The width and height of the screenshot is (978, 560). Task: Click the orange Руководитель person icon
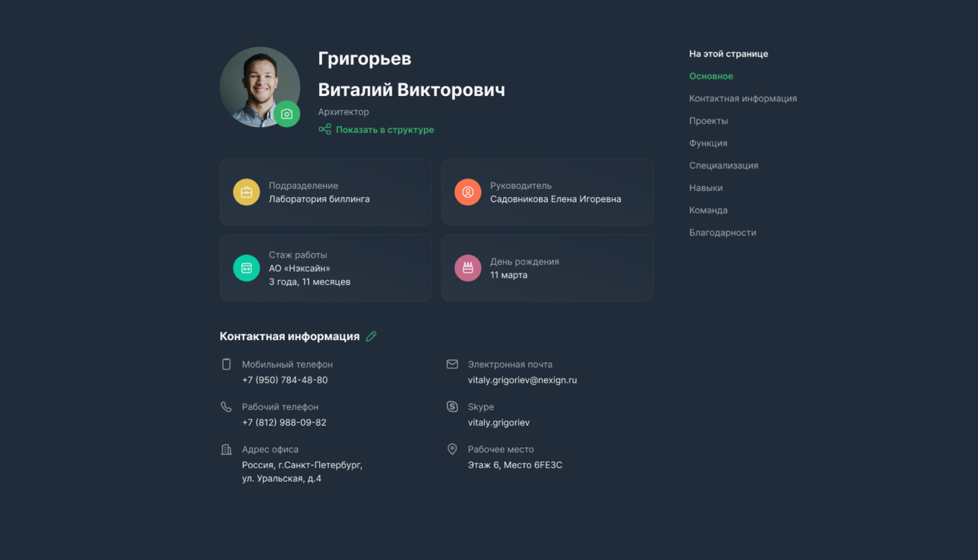[468, 192]
